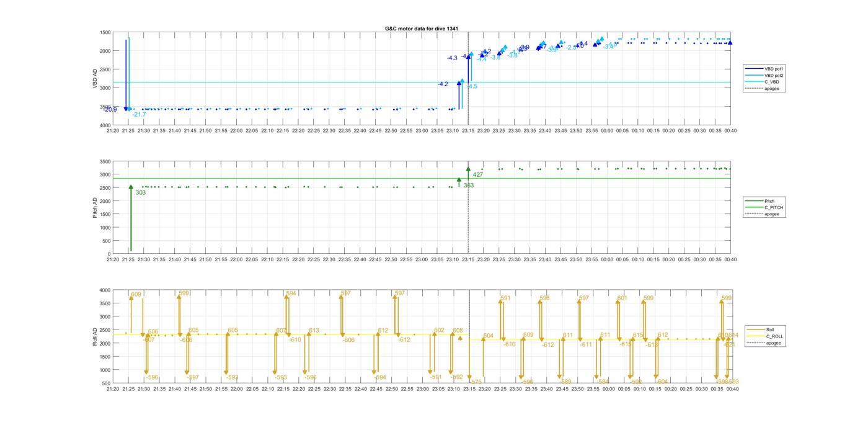
Task: Click the "23:15" time tick under the Roll plot
Action: [x=469, y=389]
